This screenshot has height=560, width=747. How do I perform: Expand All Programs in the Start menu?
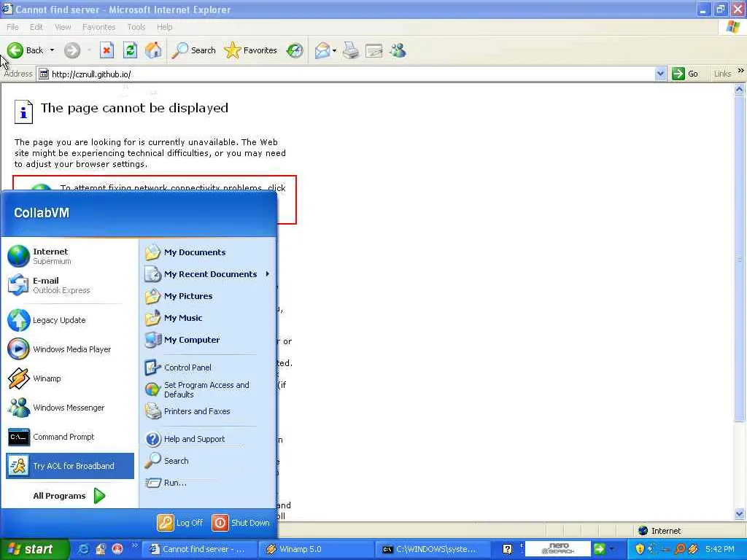(x=69, y=496)
